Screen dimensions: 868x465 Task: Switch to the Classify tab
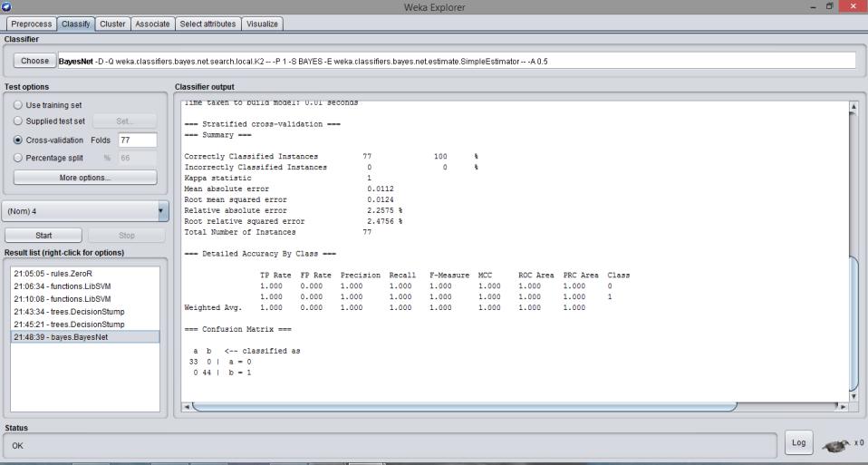point(76,24)
